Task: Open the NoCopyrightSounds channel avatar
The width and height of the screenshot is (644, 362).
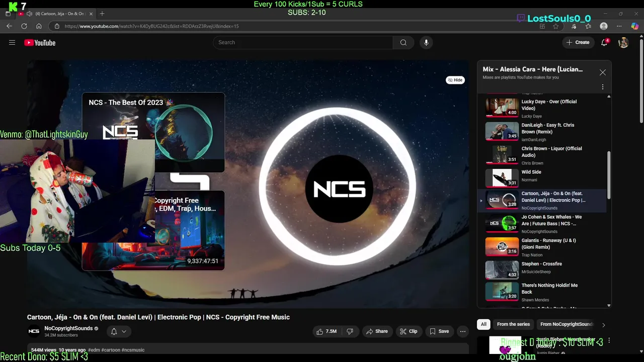Action: point(34,331)
